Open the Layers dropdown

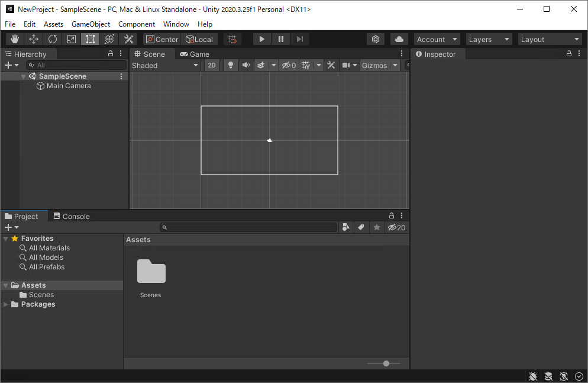click(x=489, y=39)
